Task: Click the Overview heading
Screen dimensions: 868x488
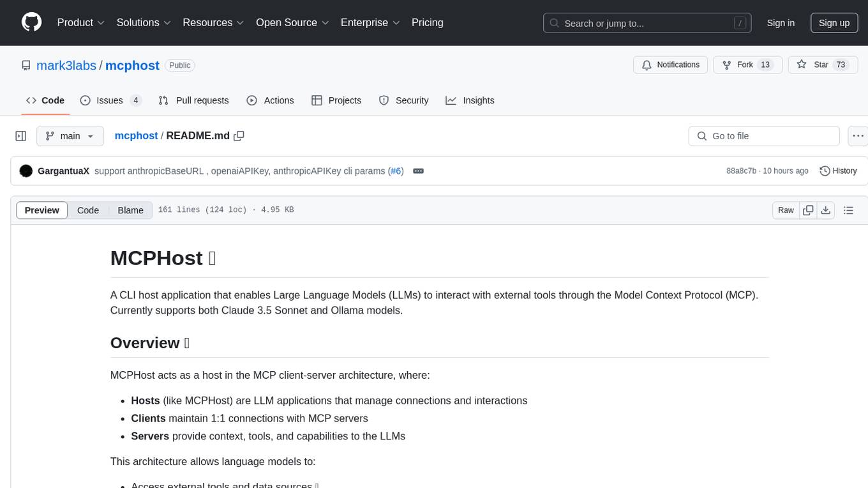Action: pyautogui.click(x=150, y=343)
